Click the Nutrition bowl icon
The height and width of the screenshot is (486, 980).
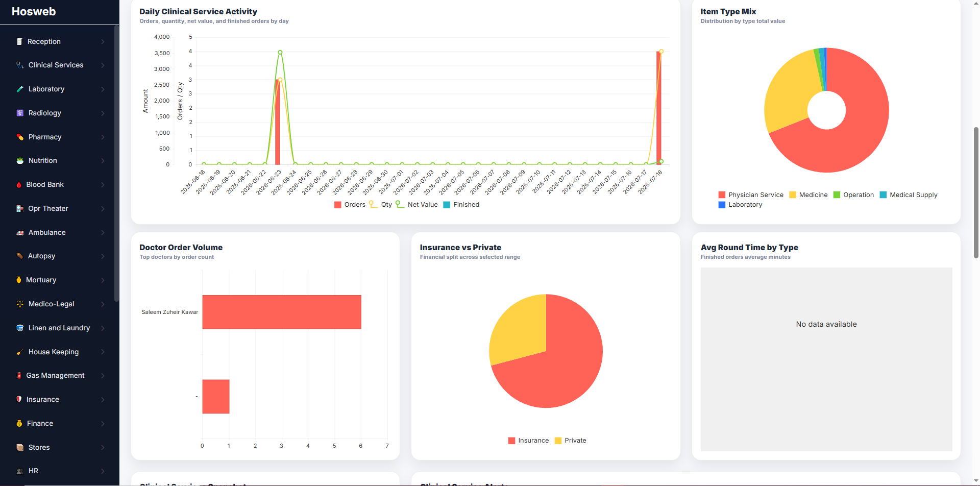(20, 161)
